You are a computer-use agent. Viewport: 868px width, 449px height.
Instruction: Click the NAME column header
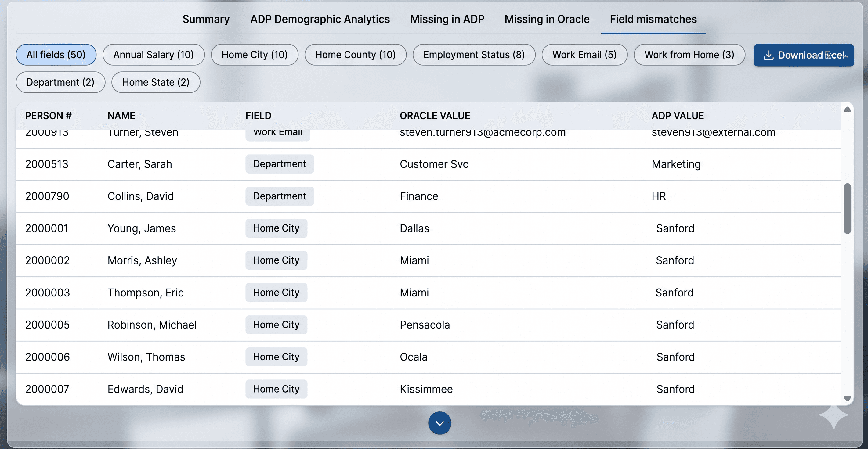tap(121, 116)
